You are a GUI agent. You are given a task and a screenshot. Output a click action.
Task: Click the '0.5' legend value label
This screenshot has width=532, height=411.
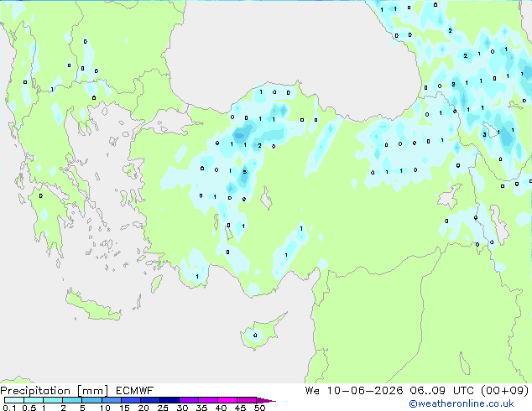point(29,408)
